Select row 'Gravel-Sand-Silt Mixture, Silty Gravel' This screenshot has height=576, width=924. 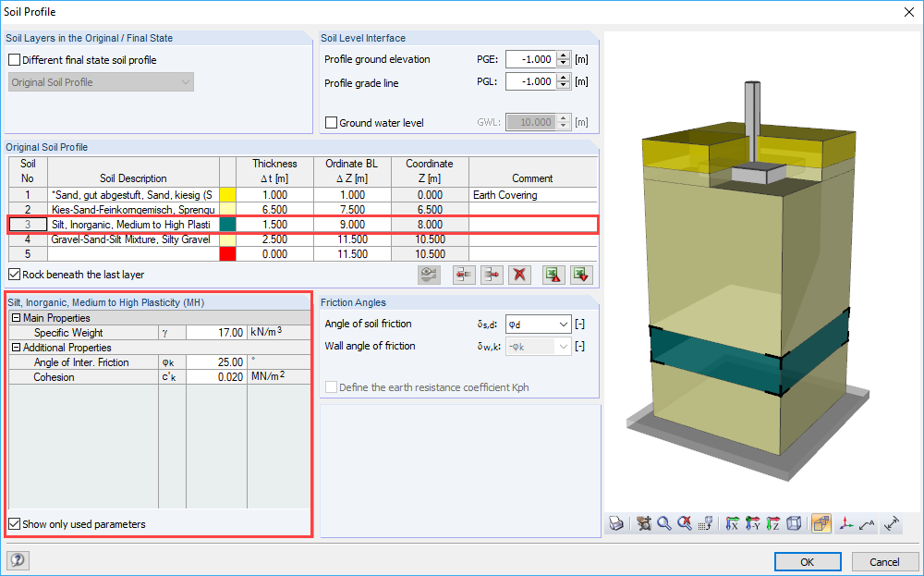(x=133, y=239)
